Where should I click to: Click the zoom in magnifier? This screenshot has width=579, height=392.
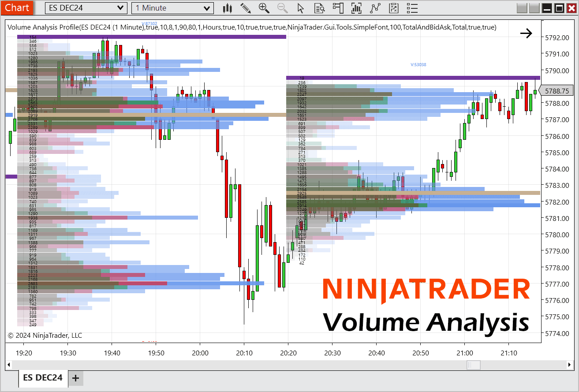[264, 8]
